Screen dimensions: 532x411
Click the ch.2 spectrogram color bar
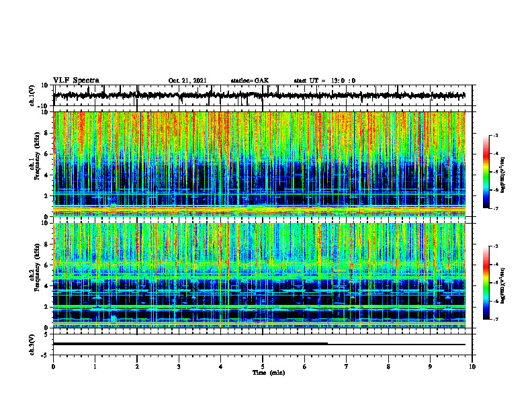pos(486,283)
